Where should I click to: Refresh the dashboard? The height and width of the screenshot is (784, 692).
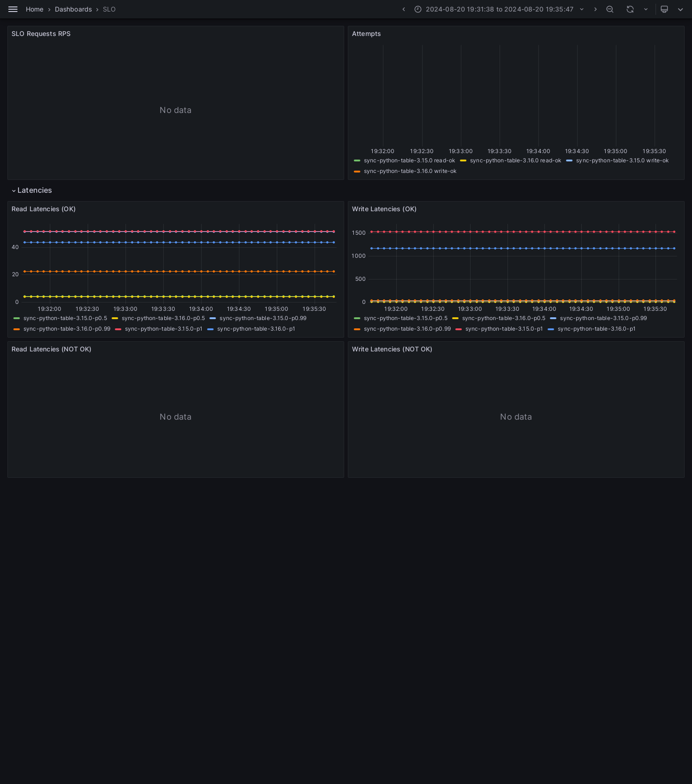[x=630, y=9]
